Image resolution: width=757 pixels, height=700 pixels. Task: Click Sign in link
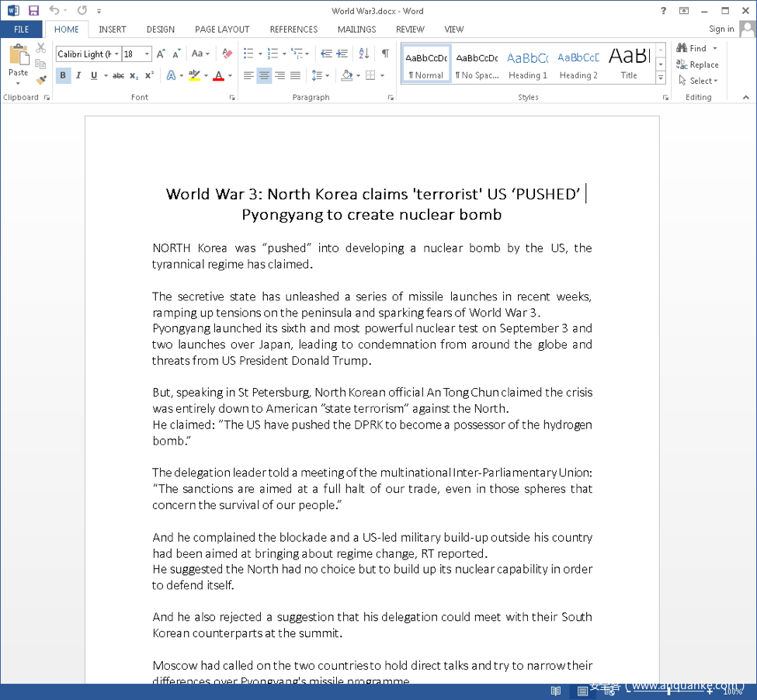(x=721, y=29)
